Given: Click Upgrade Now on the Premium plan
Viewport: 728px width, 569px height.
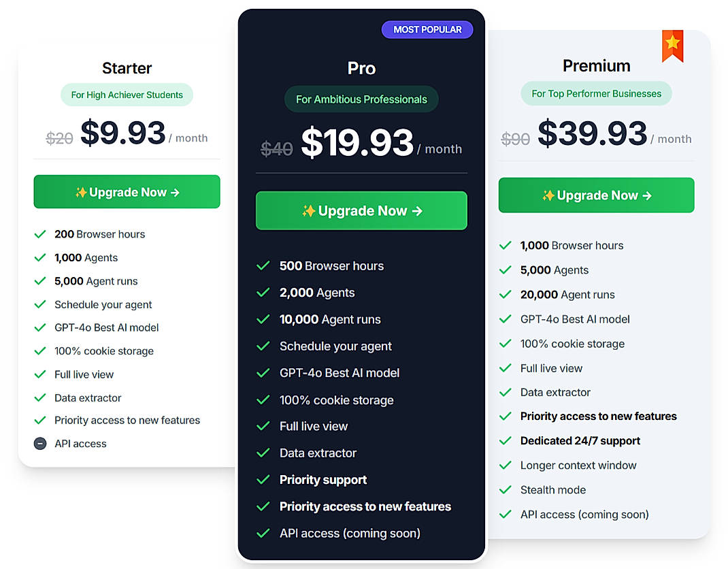Looking at the screenshot, I should 596,195.
